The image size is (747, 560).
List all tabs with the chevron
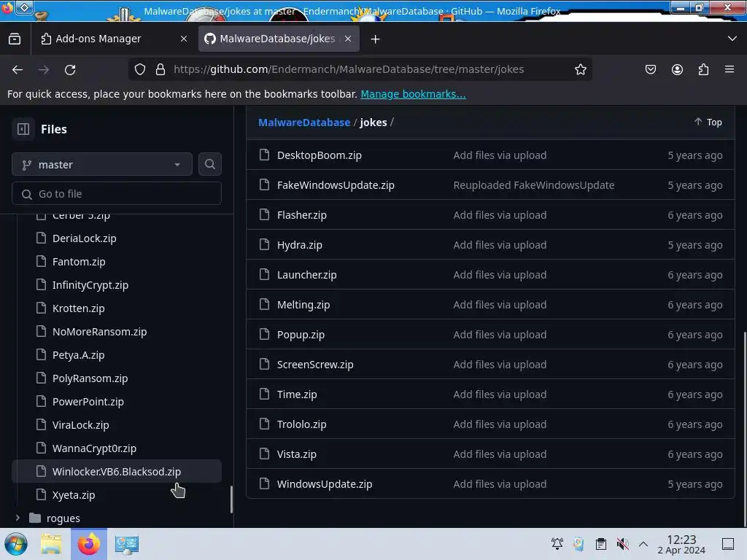732,39
